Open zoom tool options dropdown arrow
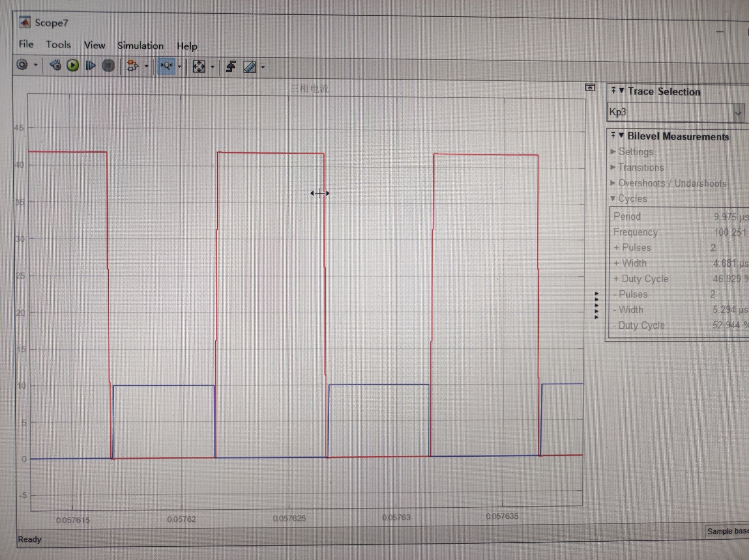 tap(180, 67)
